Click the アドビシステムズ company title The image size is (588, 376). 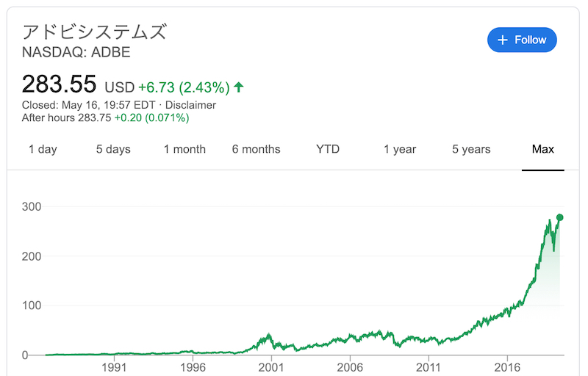coord(95,32)
